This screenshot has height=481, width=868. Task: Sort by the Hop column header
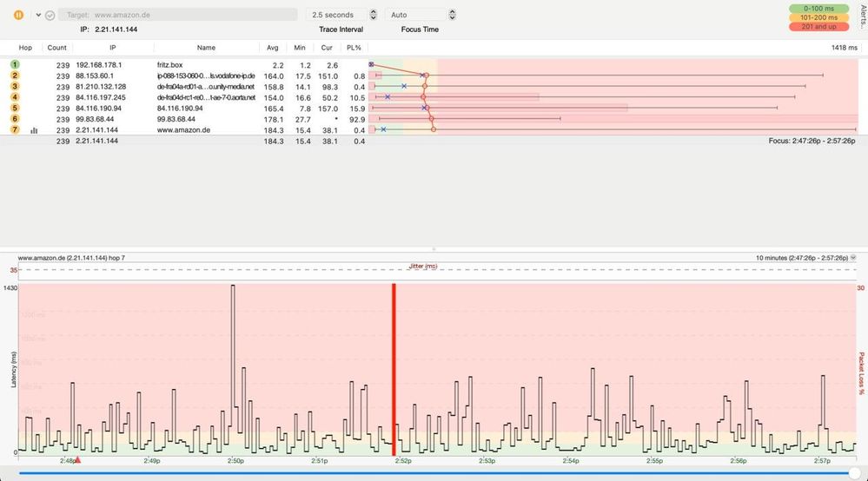click(25, 48)
